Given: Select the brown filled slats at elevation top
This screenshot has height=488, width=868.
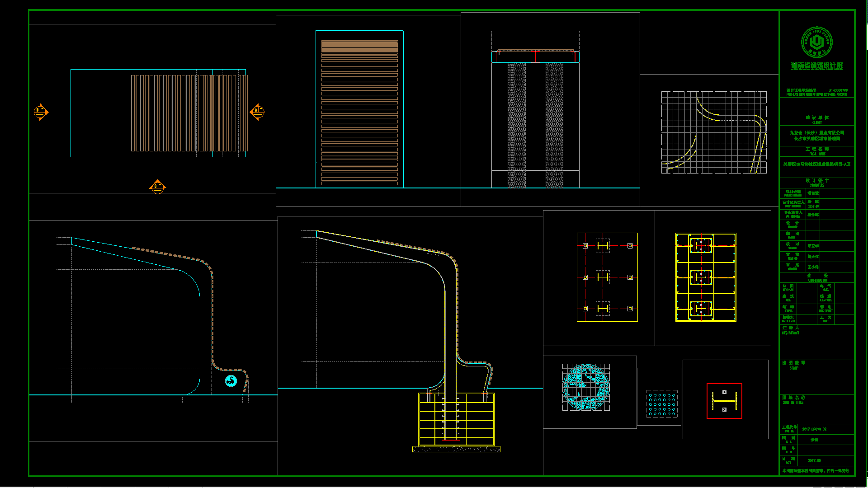Looking at the screenshot, I should (359, 46).
